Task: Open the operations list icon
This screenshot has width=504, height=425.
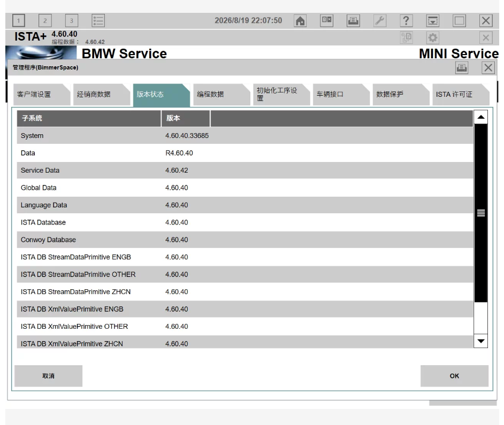Action: 98,21
